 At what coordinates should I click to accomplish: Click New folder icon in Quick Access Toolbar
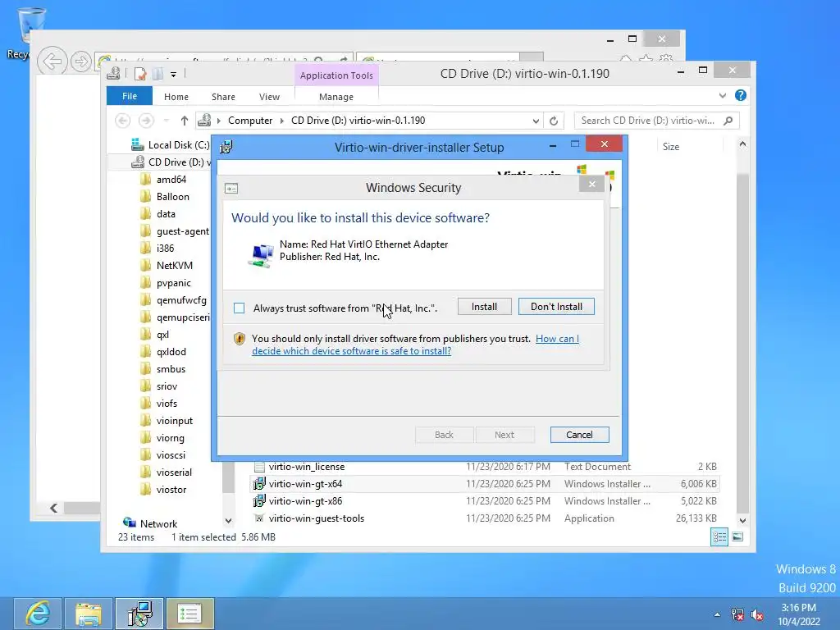[x=158, y=74]
